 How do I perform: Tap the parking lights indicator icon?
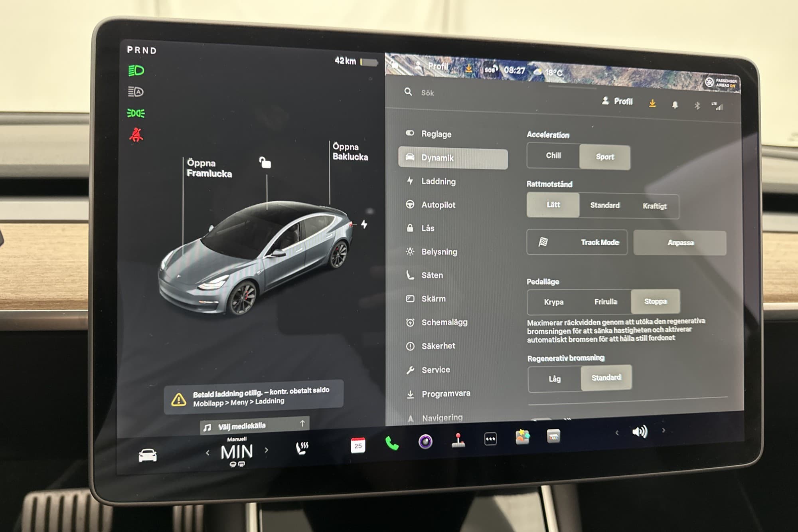click(x=136, y=113)
